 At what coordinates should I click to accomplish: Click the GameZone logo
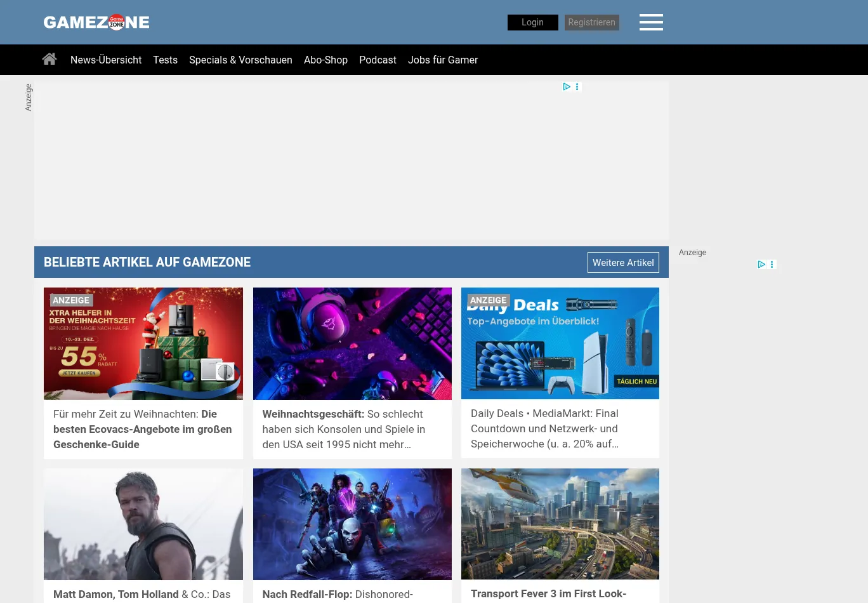96,22
